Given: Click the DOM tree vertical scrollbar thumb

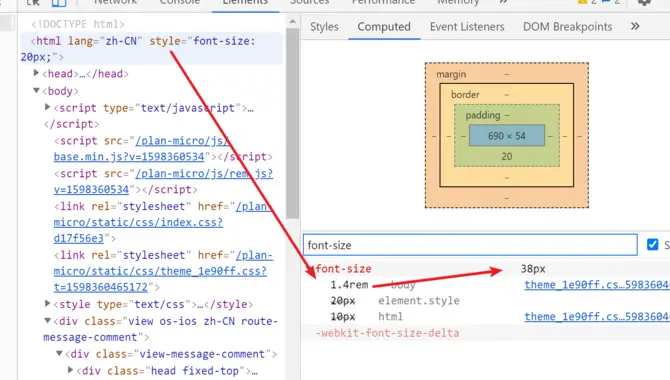Looking at the screenshot, I should 292,123.
